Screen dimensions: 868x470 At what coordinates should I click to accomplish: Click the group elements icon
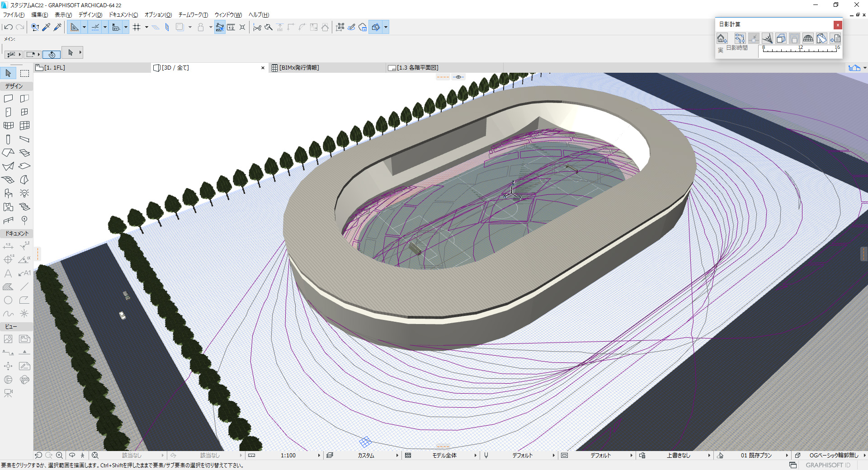coord(340,27)
